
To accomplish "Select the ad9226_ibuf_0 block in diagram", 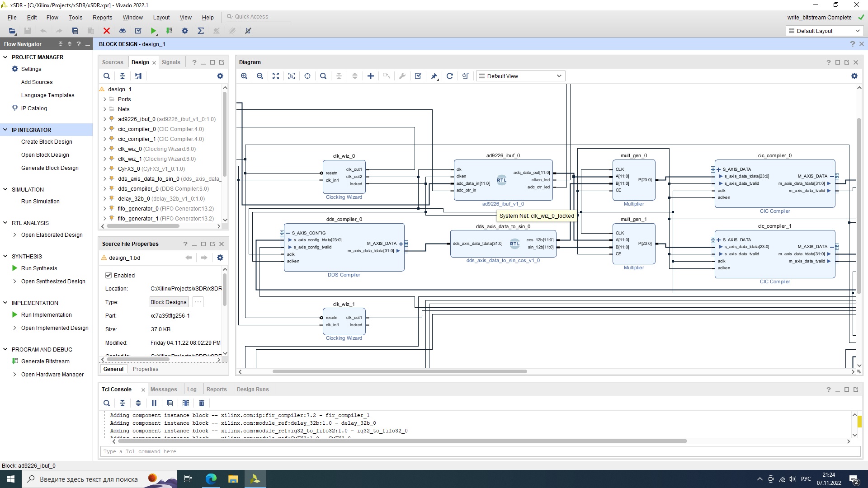I will point(503,180).
